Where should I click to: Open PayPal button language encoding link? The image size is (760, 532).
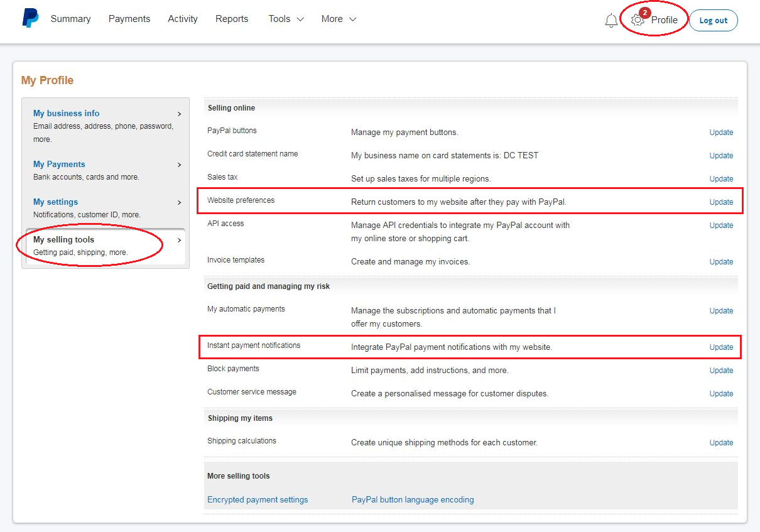pos(413,500)
